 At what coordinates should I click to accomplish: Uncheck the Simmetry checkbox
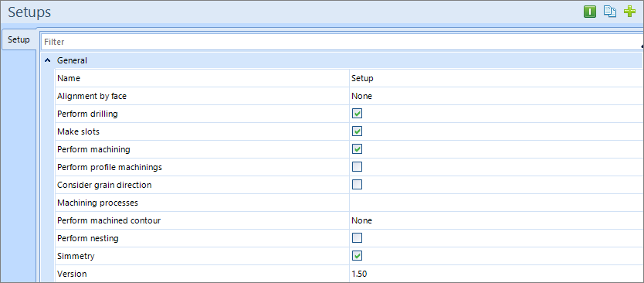point(358,256)
